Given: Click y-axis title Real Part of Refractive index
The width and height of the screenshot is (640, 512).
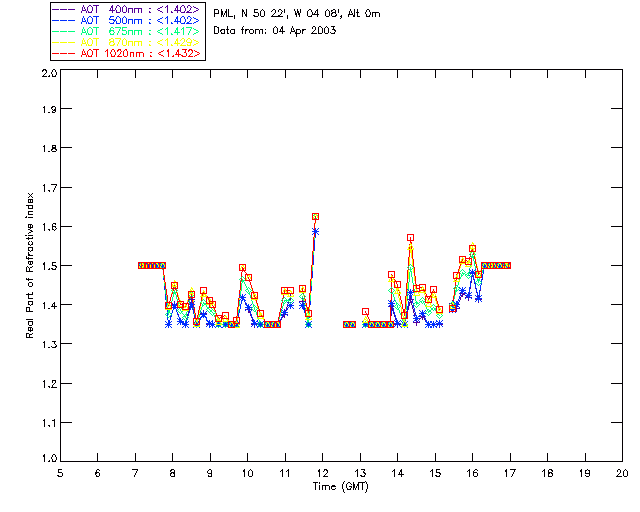Looking at the screenshot, I should [x=29, y=265].
